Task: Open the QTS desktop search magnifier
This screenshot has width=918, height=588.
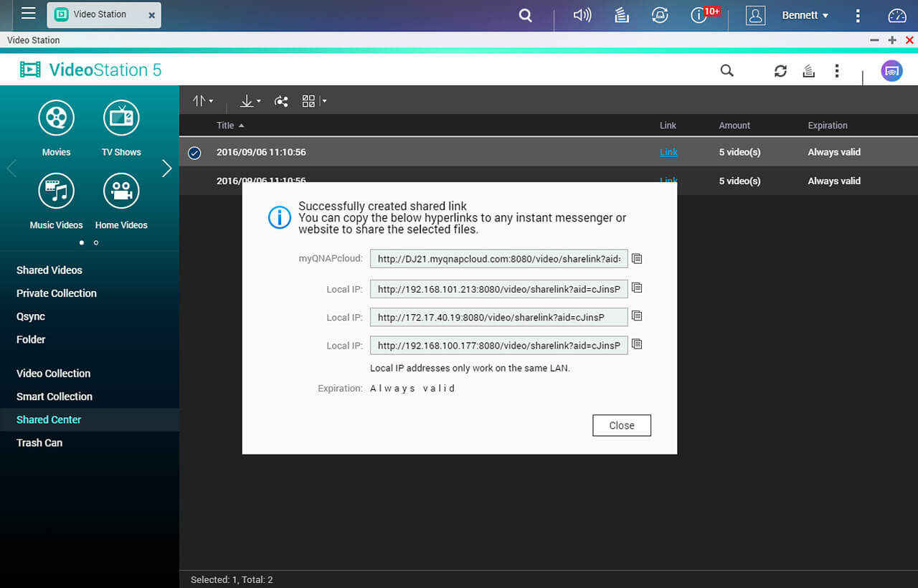Action: coord(526,15)
